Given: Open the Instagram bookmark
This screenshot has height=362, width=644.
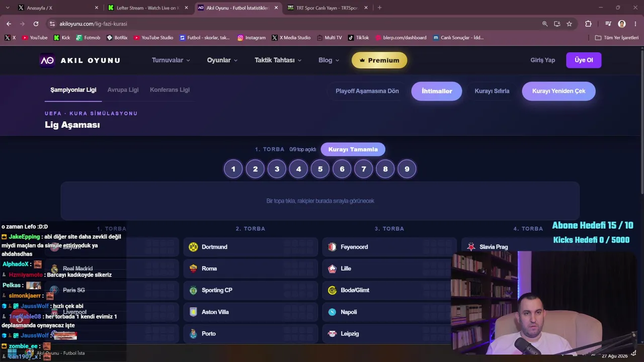Looking at the screenshot, I should click(252, 38).
